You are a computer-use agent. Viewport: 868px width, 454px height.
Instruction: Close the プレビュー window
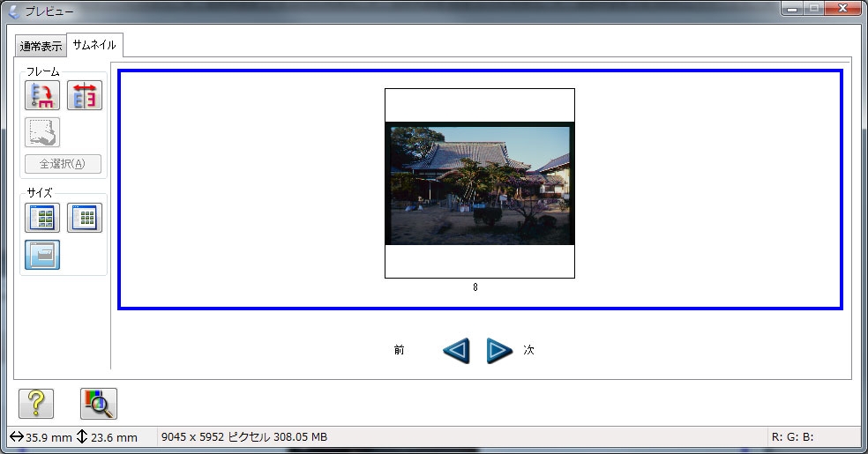842,8
